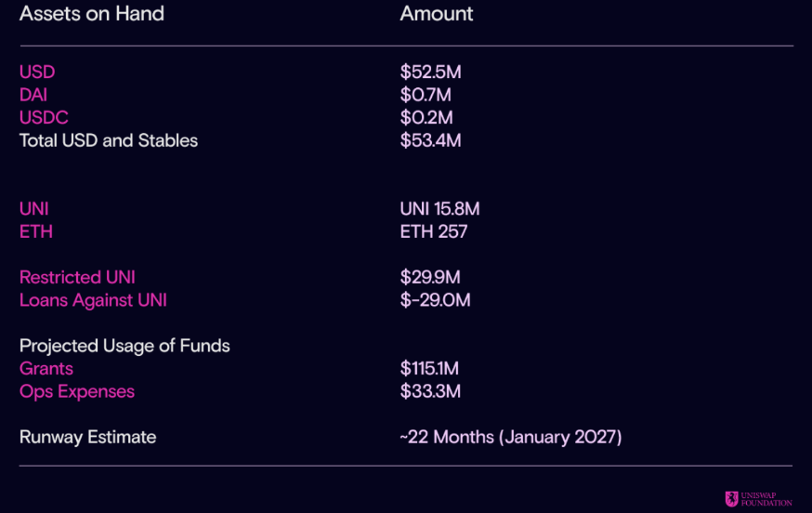Click the Assets on Hand column header
This screenshot has height=513, width=812.
[92, 13]
